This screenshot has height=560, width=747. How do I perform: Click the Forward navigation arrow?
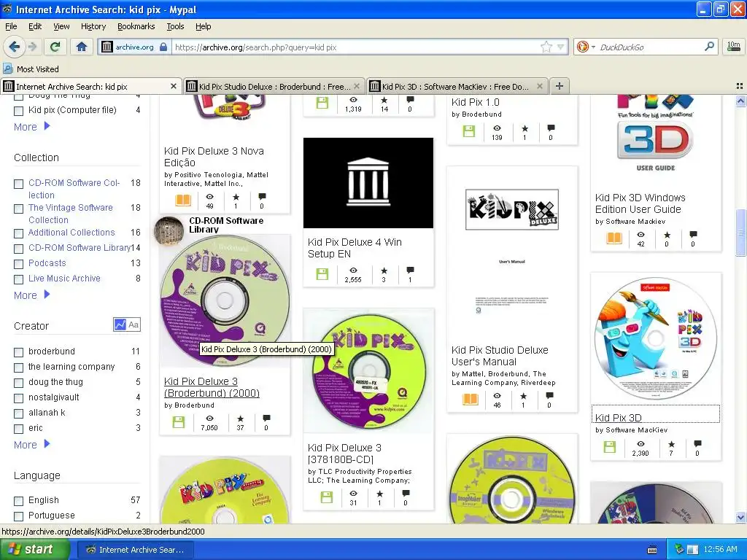(x=32, y=47)
